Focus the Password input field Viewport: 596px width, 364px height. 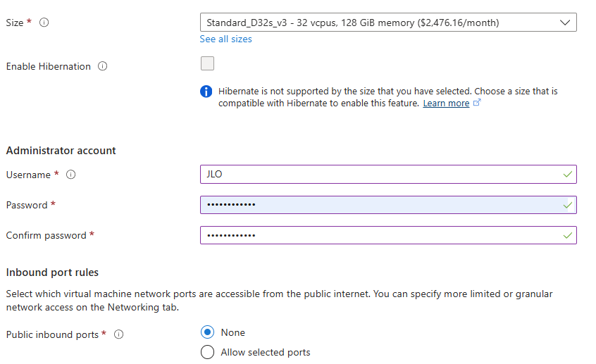click(388, 205)
